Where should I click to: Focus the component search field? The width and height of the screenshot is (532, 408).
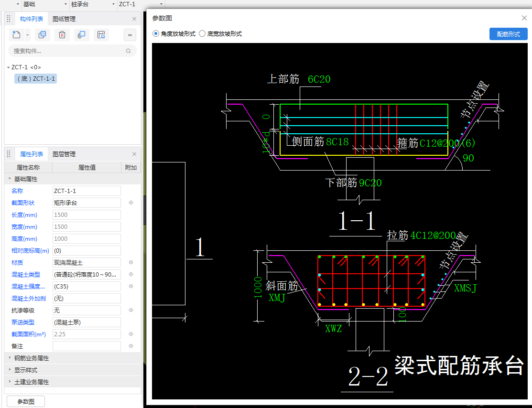tap(72, 51)
